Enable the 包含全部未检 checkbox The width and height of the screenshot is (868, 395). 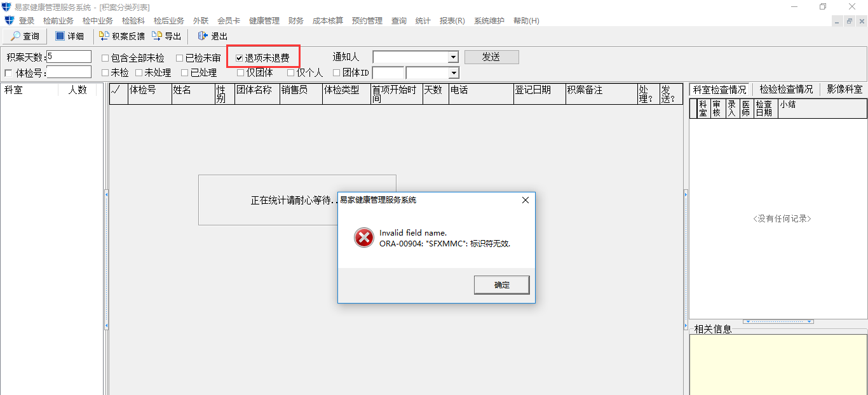[105, 58]
